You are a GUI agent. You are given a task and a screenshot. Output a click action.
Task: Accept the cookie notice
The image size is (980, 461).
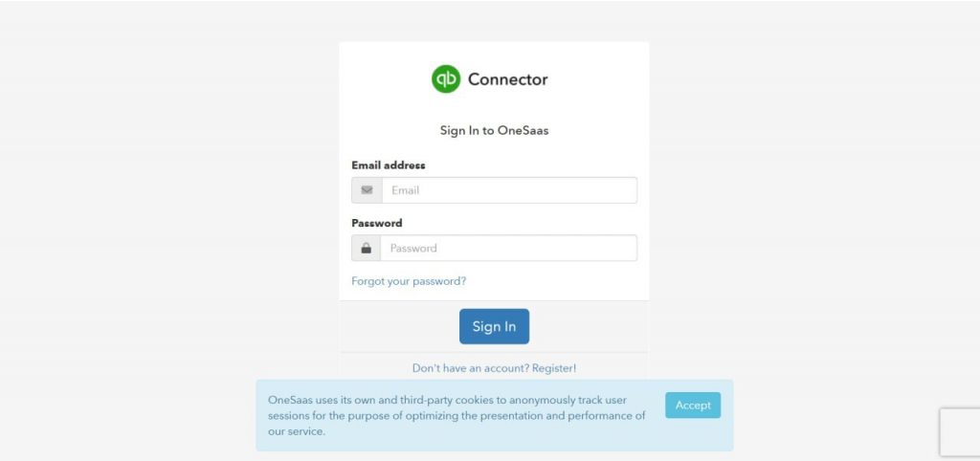point(693,405)
